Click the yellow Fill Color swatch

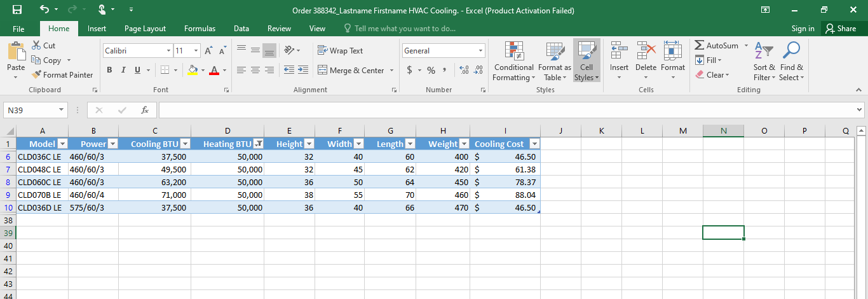193,71
